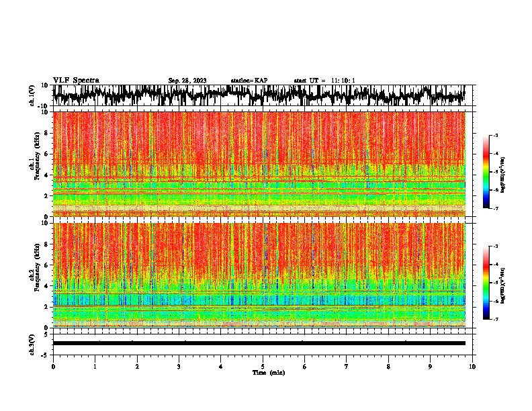Click the time axis tick label "6"
Image resolution: width=532 pixels, height=411 pixels.
point(305,367)
